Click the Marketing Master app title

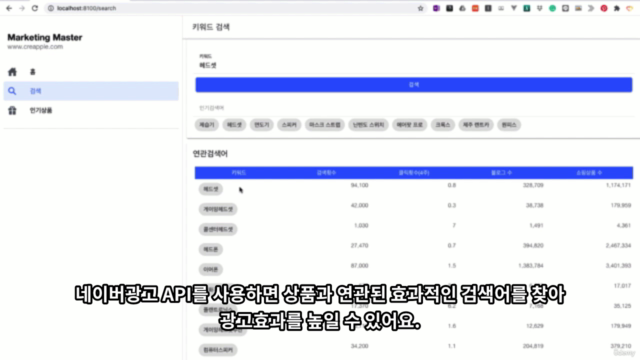[x=45, y=38]
